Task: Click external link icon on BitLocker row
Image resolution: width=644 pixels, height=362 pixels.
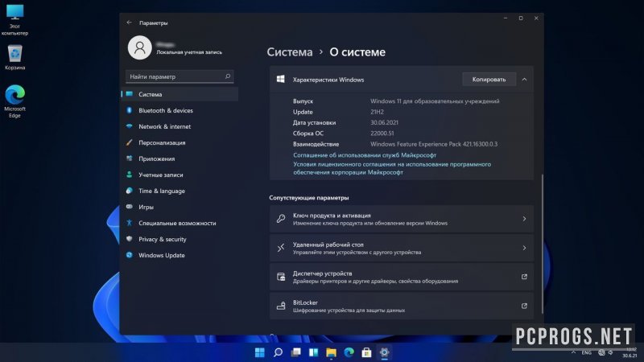Action: (x=525, y=306)
